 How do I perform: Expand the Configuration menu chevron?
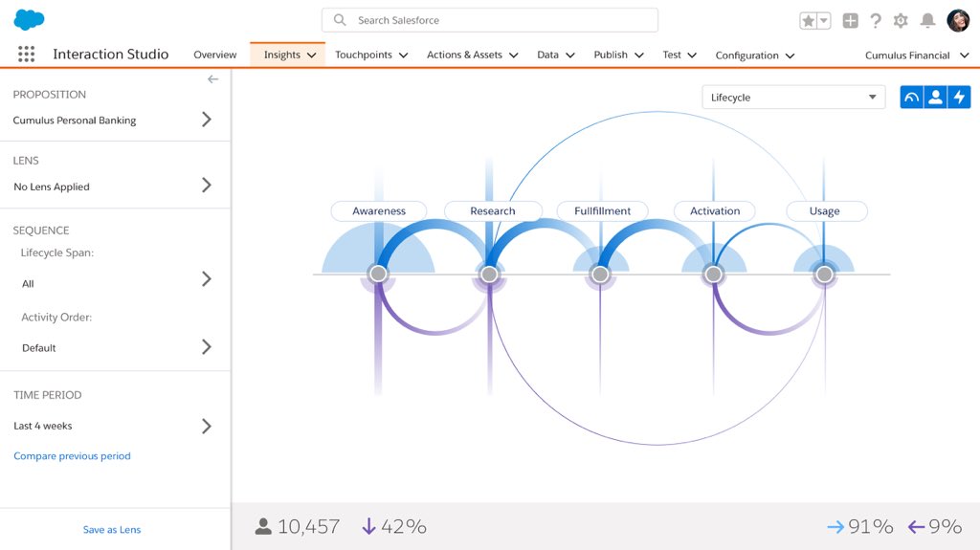tap(790, 55)
